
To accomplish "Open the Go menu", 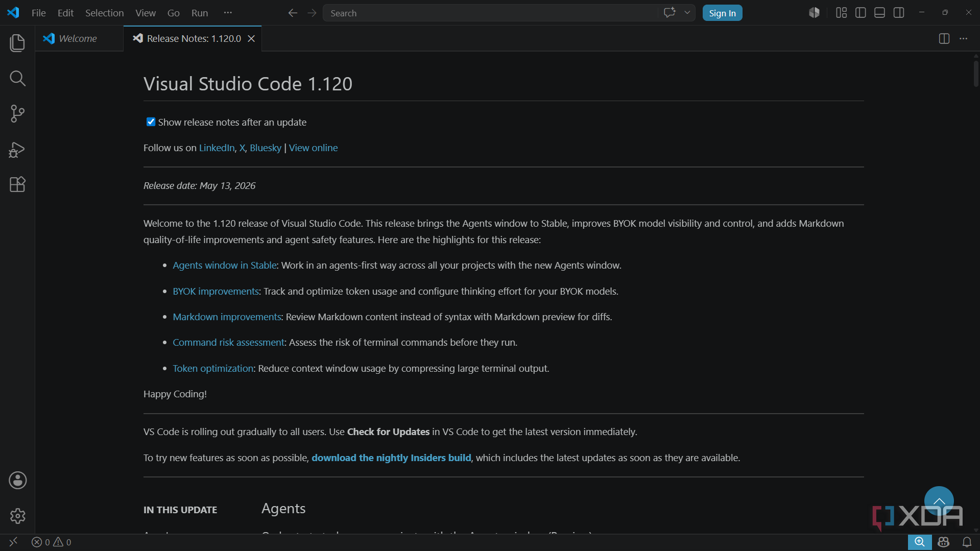I will (x=173, y=13).
